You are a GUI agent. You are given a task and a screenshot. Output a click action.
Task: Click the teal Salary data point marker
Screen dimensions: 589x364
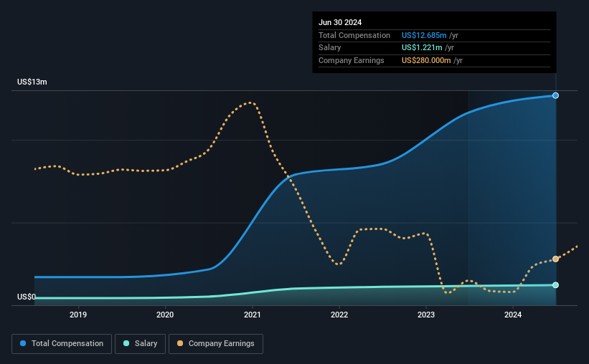[x=555, y=285]
